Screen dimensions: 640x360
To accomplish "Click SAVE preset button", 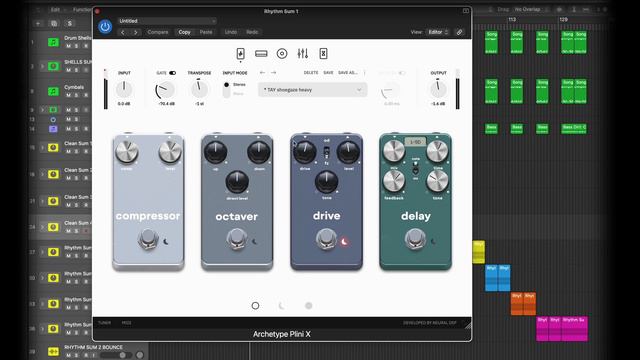I will pos(328,73).
